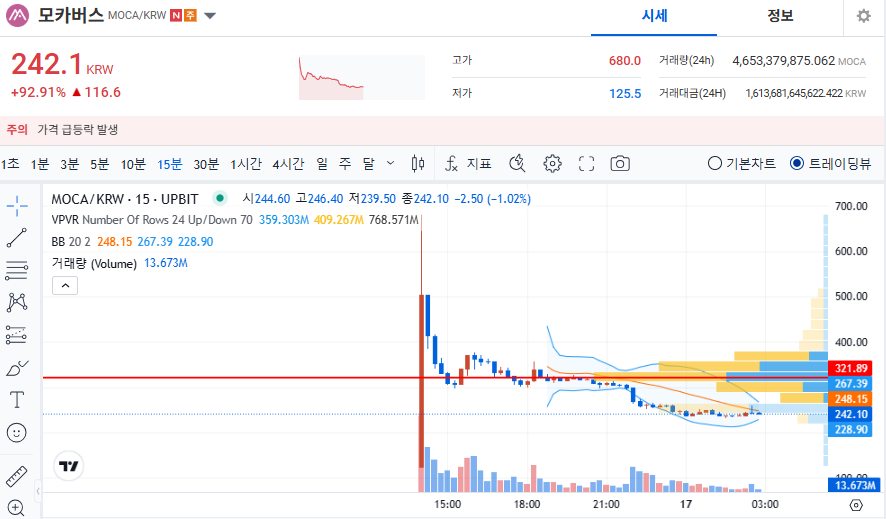Select the 3분 interval
886x519 pixels.
70,164
